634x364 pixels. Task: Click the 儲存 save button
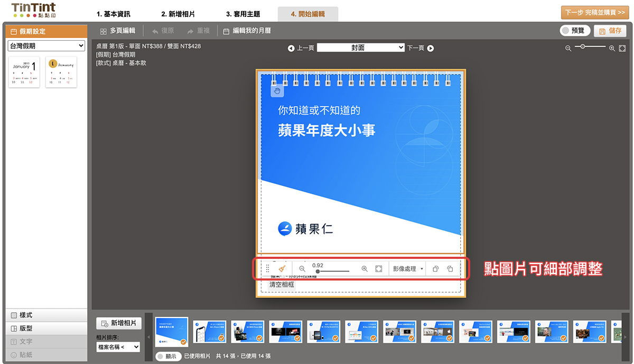coord(610,31)
